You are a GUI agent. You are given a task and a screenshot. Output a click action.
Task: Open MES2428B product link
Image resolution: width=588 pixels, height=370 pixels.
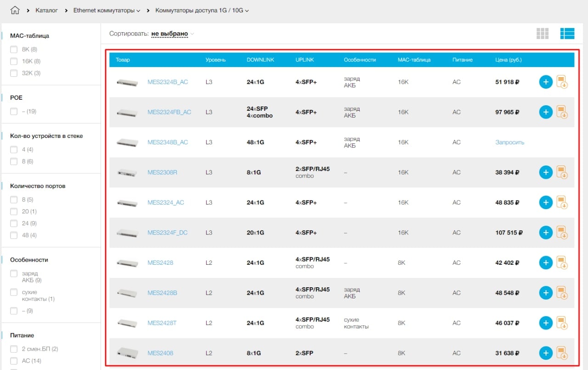pos(162,293)
